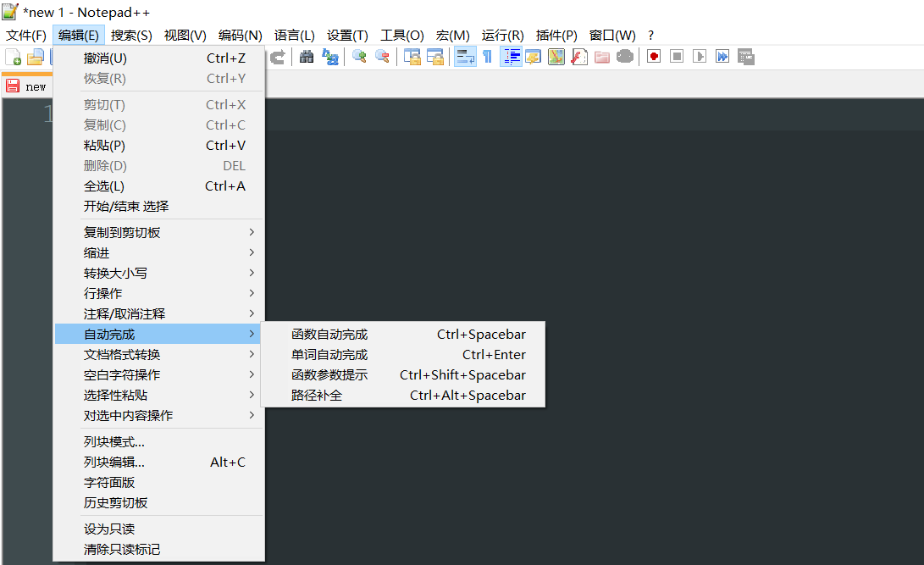Open 列块编辑... menu entry

158,462
